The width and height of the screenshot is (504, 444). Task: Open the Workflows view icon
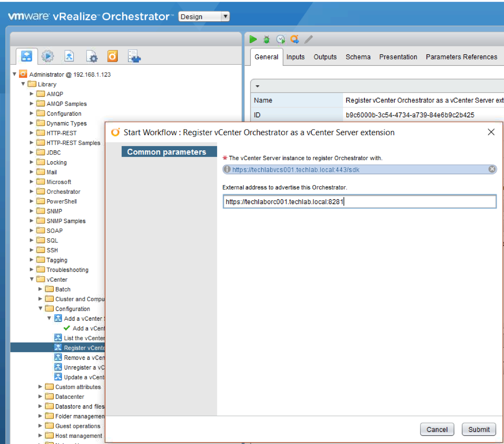26,56
